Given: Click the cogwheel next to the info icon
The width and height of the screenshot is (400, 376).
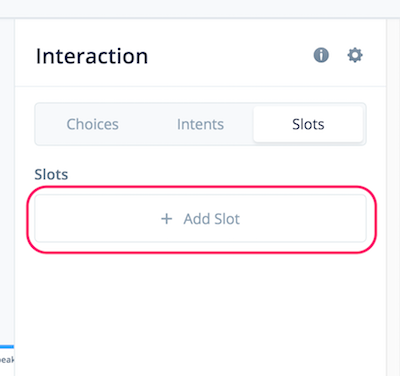Looking at the screenshot, I should [355, 55].
